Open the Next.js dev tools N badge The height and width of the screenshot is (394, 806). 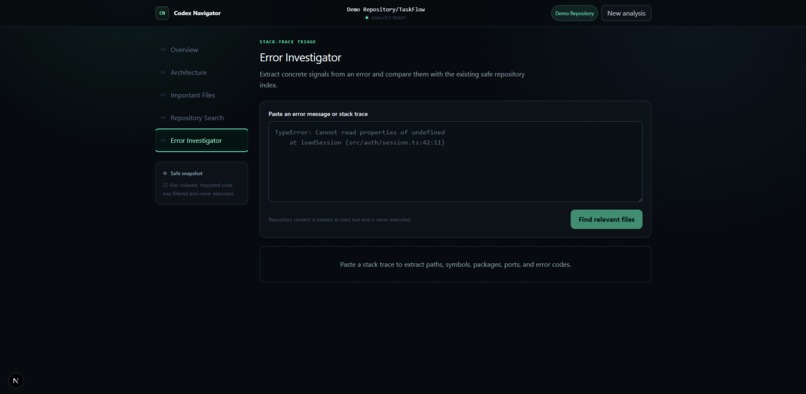16,381
